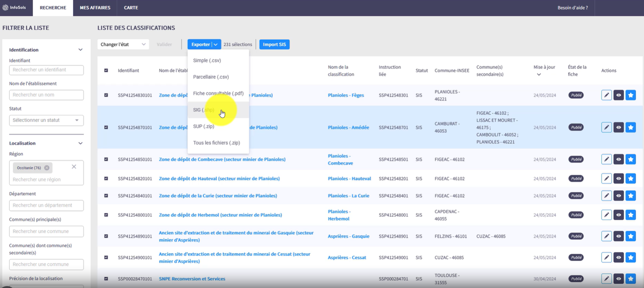644x288 pixels.
Task: Star the SSP41254840101 La Curie row
Action: point(631,195)
